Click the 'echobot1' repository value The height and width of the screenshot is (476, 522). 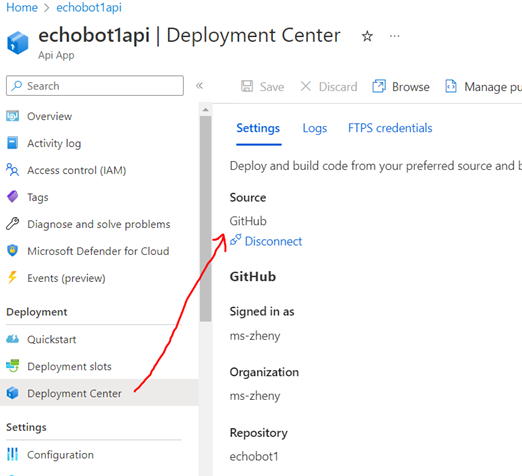pyautogui.click(x=254, y=456)
